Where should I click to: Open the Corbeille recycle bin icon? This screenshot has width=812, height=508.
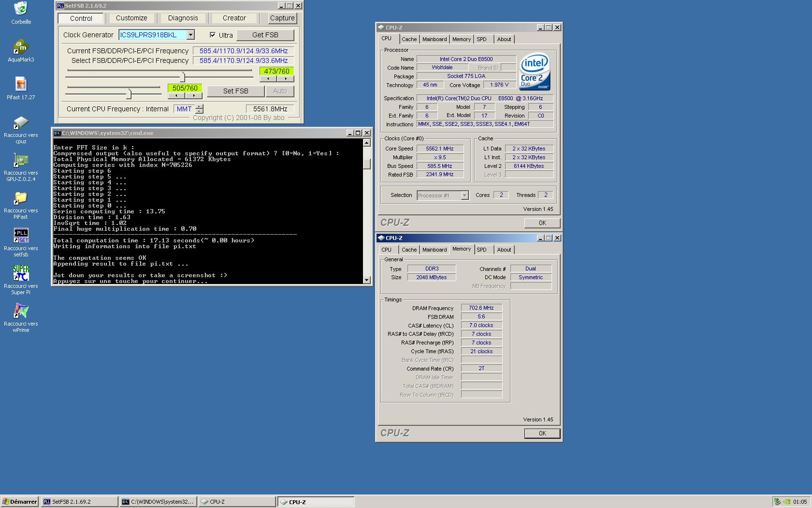click(21, 8)
